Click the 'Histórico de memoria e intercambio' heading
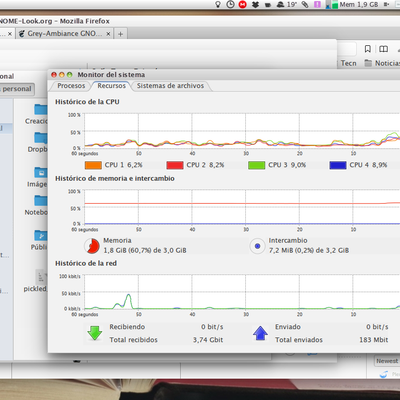 click(115, 178)
